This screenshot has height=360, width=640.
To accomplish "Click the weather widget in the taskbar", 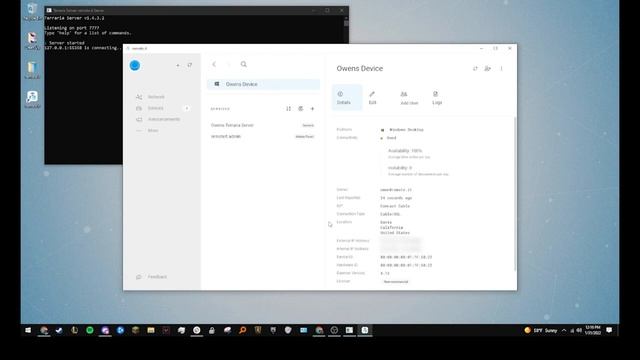I will click(x=541, y=330).
